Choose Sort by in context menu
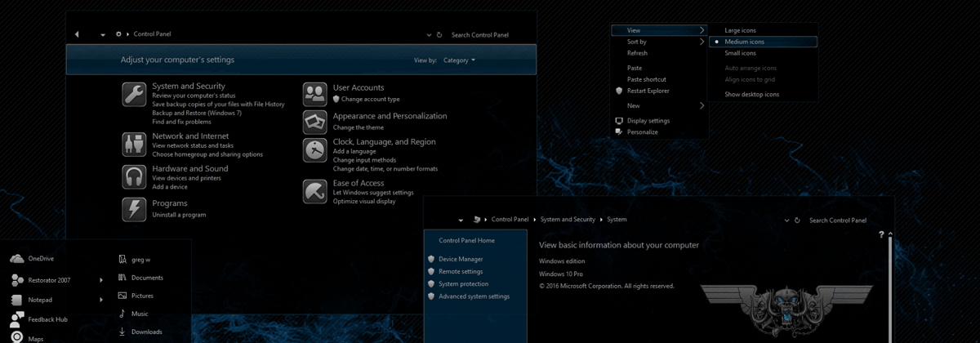This screenshot has height=343, width=980. tap(637, 42)
